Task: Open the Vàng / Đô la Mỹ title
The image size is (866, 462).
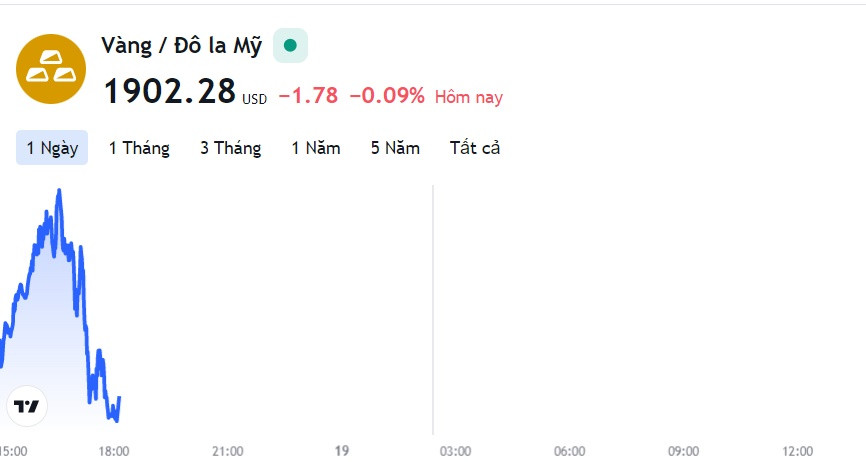Action: 182,46
